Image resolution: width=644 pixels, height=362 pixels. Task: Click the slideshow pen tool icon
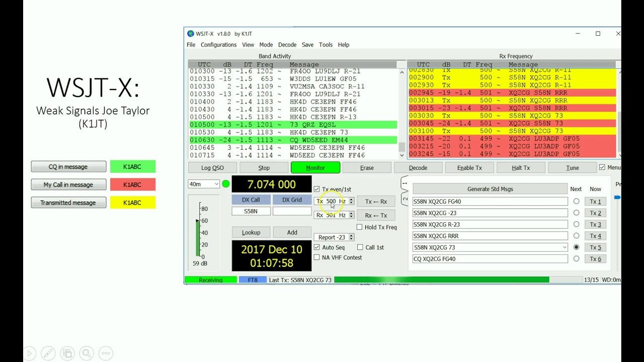(48, 353)
